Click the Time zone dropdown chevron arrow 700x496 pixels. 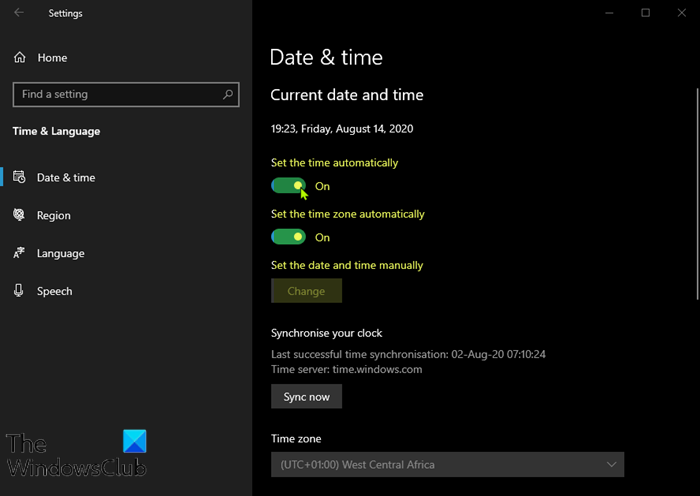click(611, 464)
